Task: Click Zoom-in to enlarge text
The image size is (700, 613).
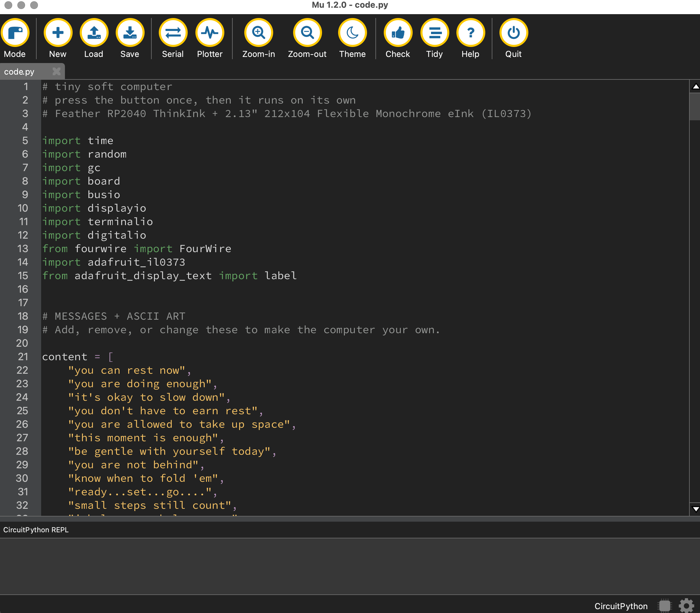Action: pyautogui.click(x=258, y=33)
